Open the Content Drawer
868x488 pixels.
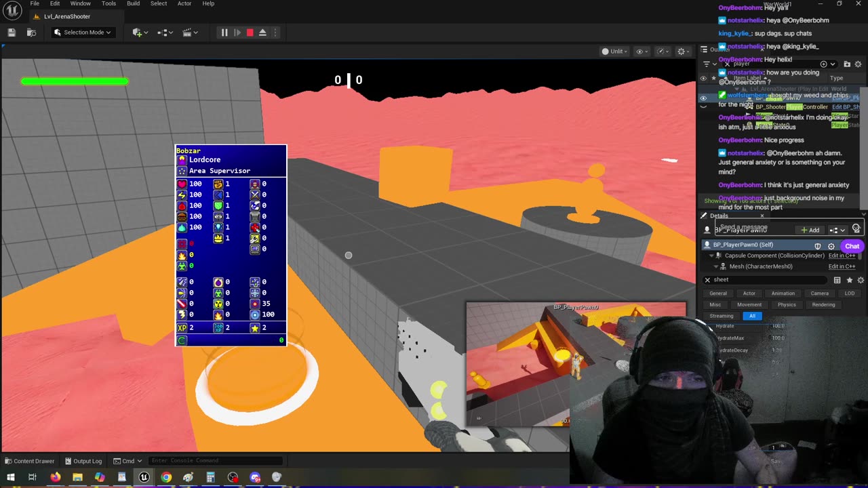tap(30, 461)
